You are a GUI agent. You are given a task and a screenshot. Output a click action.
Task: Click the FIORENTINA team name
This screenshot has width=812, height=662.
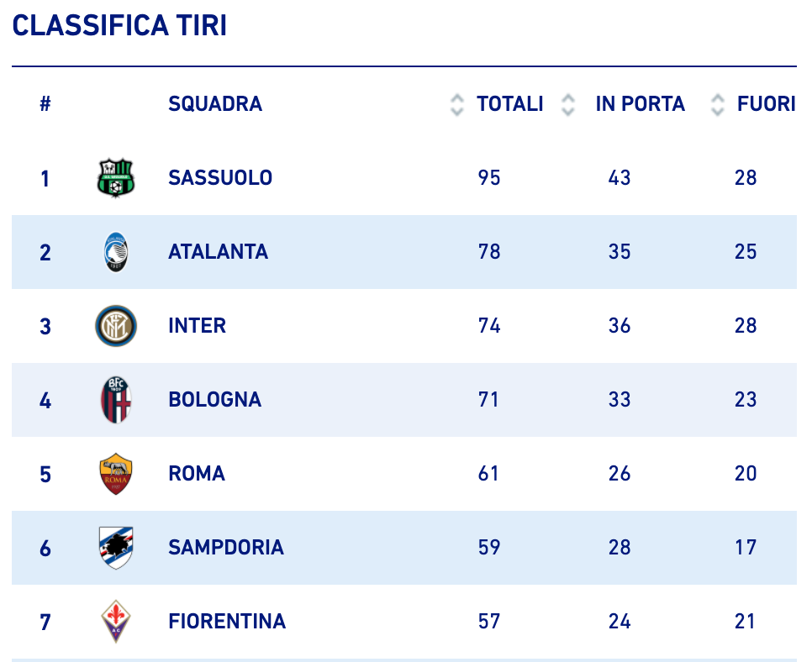tap(227, 622)
